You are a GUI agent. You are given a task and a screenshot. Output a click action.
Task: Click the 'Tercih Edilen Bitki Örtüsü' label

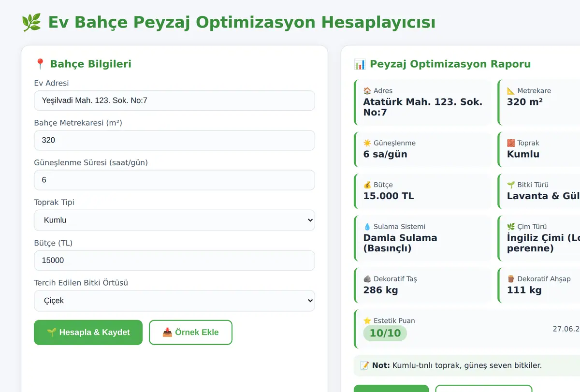[x=81, y=283]
